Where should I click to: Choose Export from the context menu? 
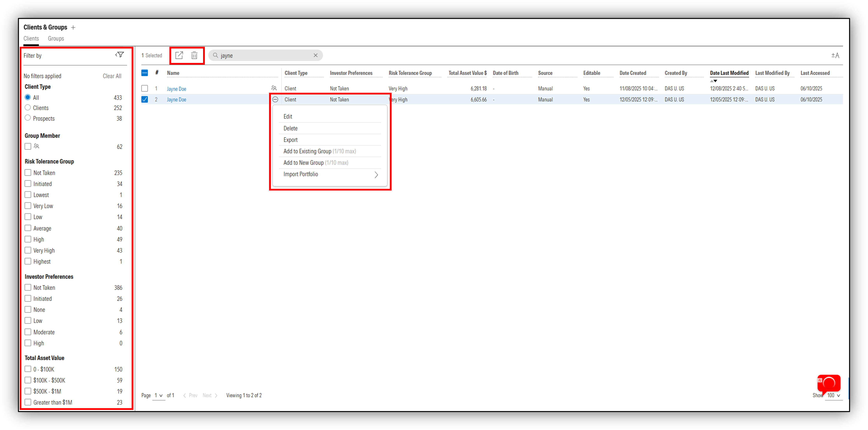tap(291, 140)
